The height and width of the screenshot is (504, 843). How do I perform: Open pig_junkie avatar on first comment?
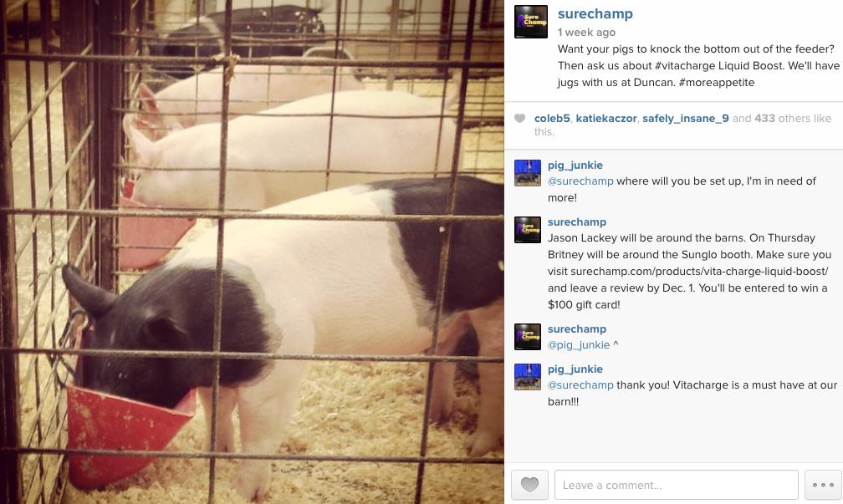pyautogui.click(x=528, y=173)
